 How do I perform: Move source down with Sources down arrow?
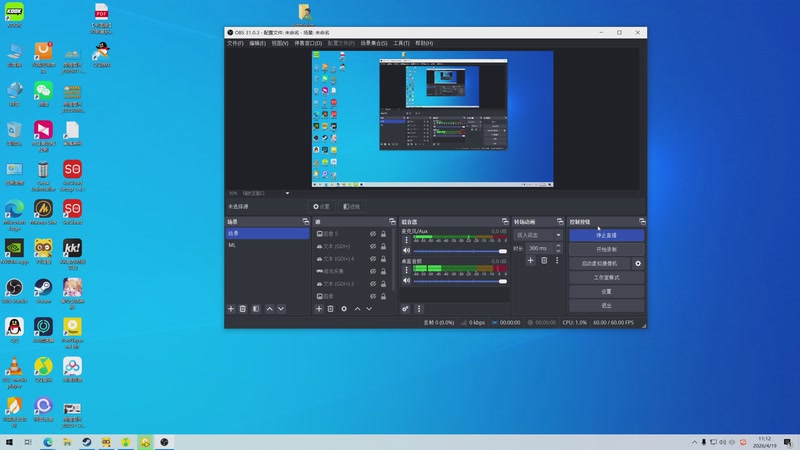[369, 309]
